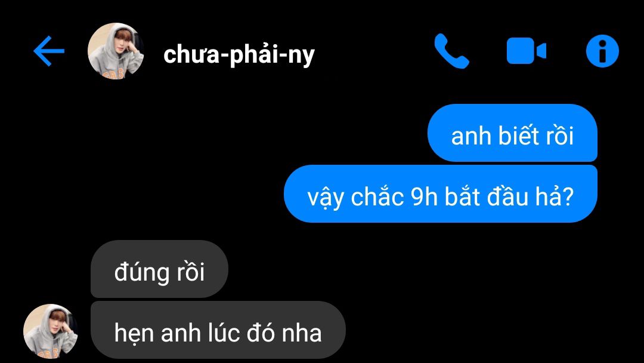644x363 pixels.
Task: Select the "anh biết rồi" message bubble
Action: [x=512, y=133]
